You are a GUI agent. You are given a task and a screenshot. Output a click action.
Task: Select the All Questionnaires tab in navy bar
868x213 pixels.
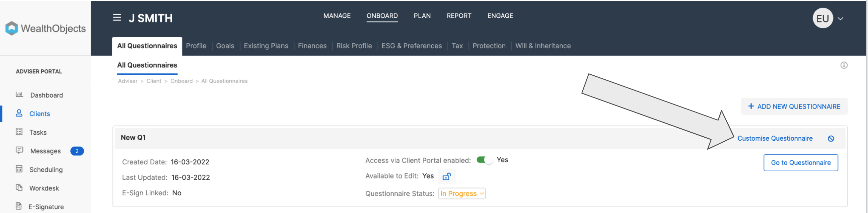(x=147, y=46)
